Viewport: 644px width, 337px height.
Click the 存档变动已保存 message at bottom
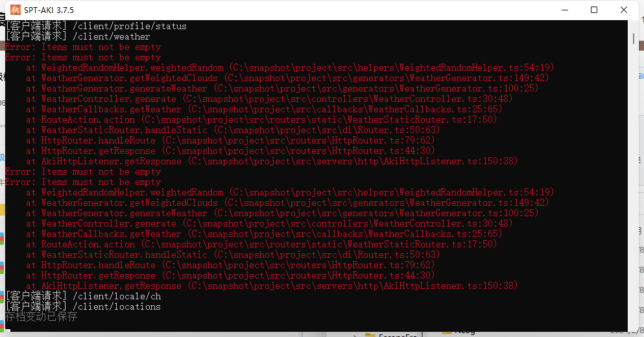[x=42, y=317]
